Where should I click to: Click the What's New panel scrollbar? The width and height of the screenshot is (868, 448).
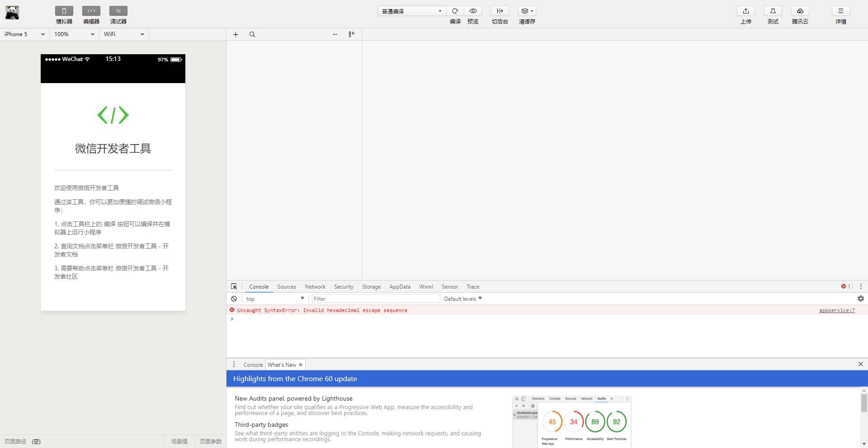864,403
